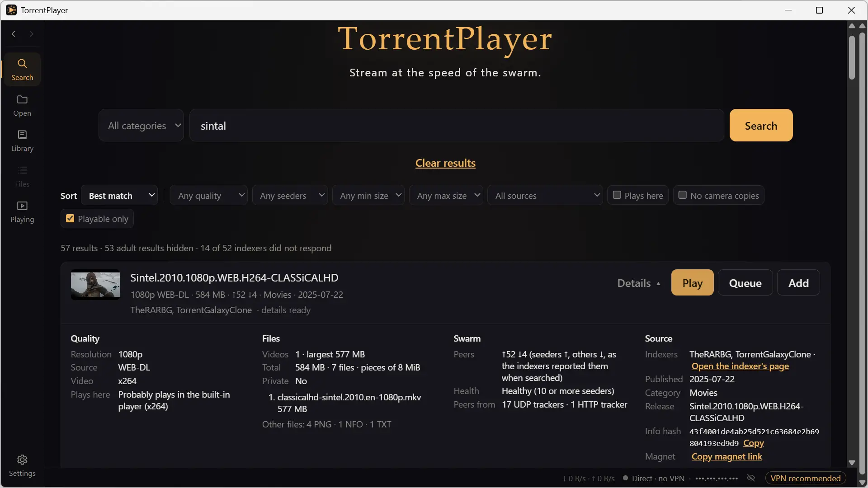This screenshot has height=488, width=868.
Task: Open the Any min size dropdown
Action: coord(368,195)
